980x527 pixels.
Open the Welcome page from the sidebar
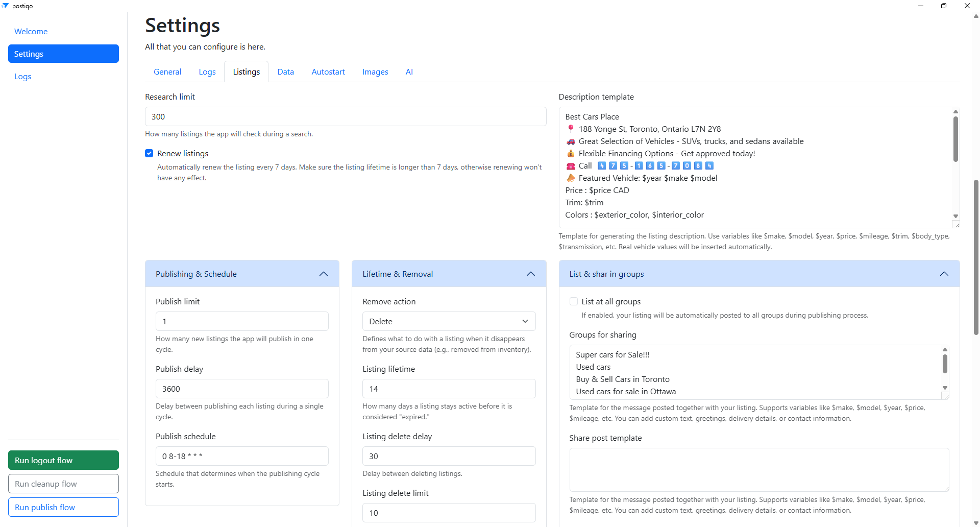[x=31, y=31]
